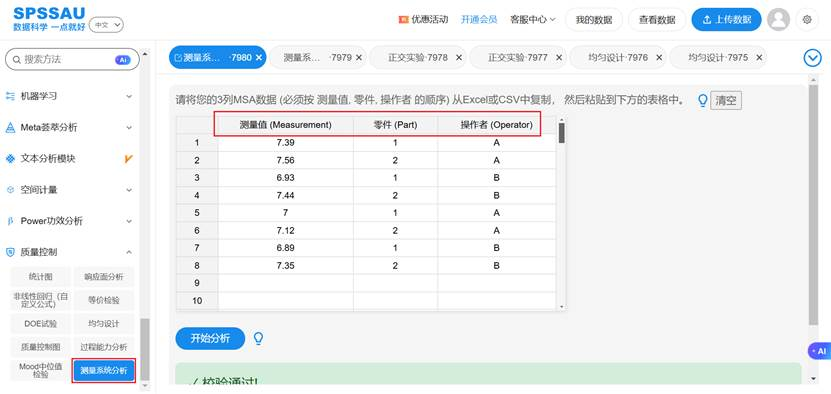Select the cell with value 7.12

pyautogui.click(x=286, y=231)
